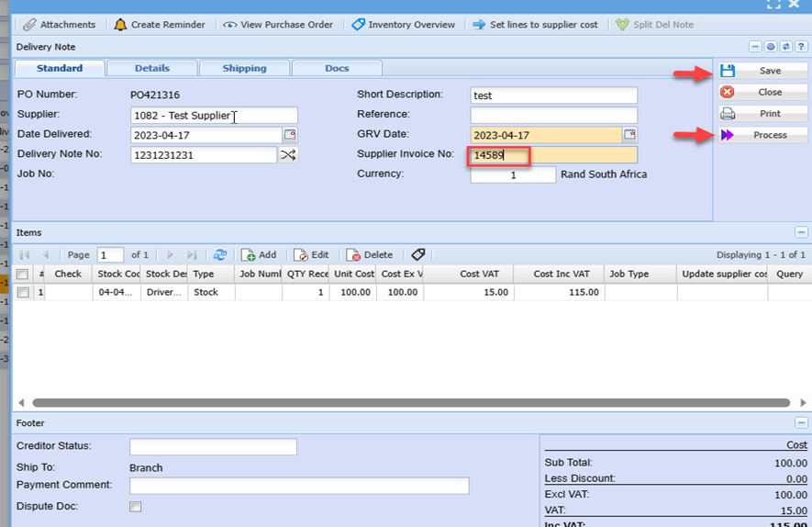Click the Process button

pyautogui.click(x=762, y=135)
